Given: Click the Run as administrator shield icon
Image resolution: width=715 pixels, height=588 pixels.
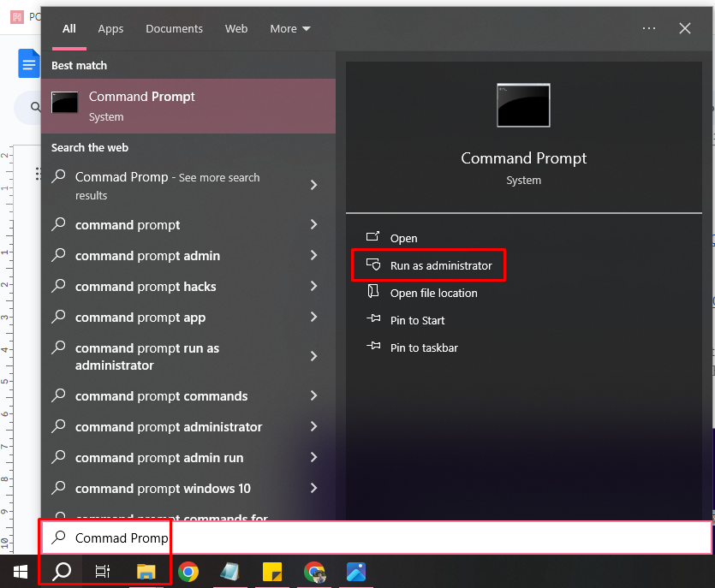Looking at the screenshot, I should [373, 264].
